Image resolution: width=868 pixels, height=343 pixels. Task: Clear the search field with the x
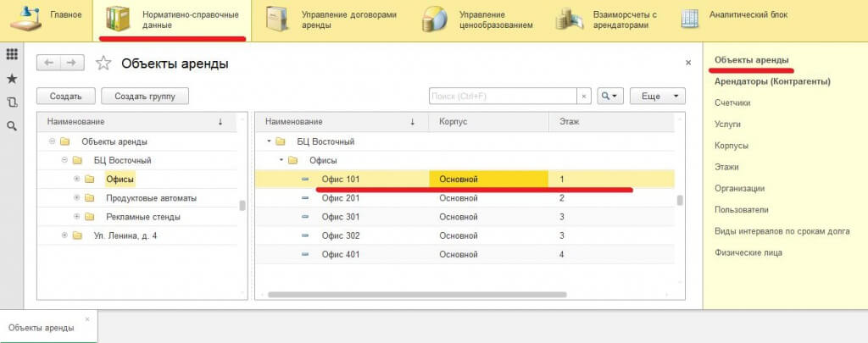[583, 97]
